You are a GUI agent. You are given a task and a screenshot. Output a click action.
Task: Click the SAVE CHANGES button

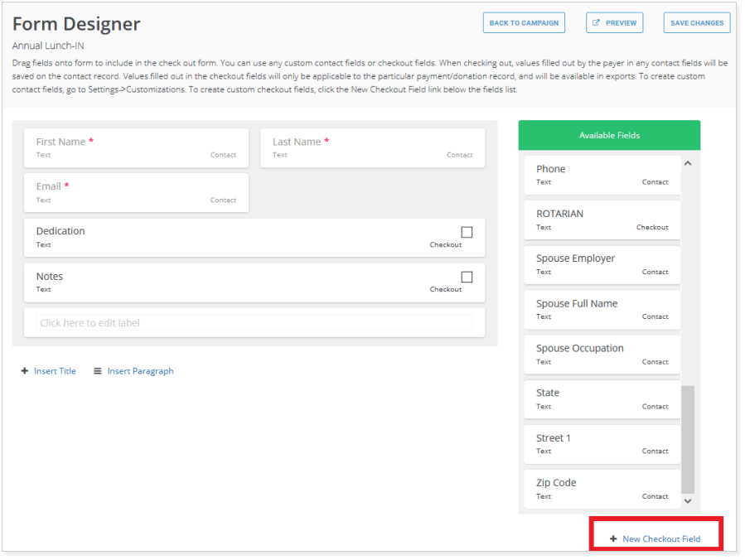[696, 22]
